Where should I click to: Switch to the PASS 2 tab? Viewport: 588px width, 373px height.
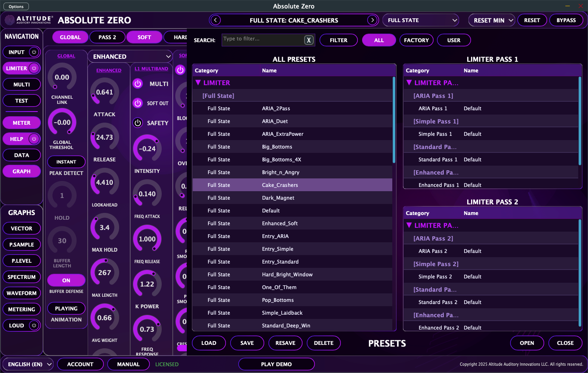(x=107, y=37)
